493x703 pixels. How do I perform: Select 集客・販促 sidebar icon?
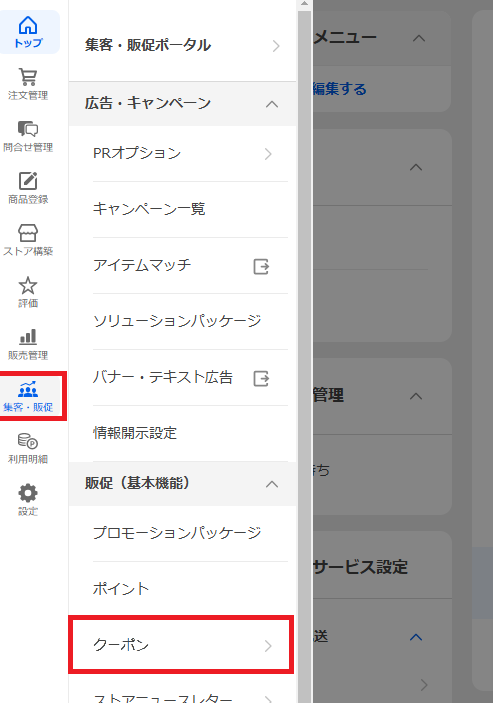(x=28, y=396)
